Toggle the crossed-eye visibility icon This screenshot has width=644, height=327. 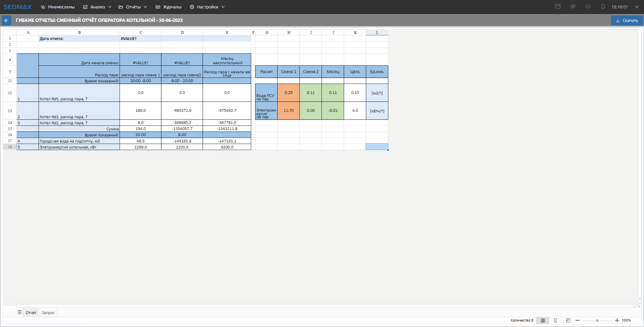(573, 7)
